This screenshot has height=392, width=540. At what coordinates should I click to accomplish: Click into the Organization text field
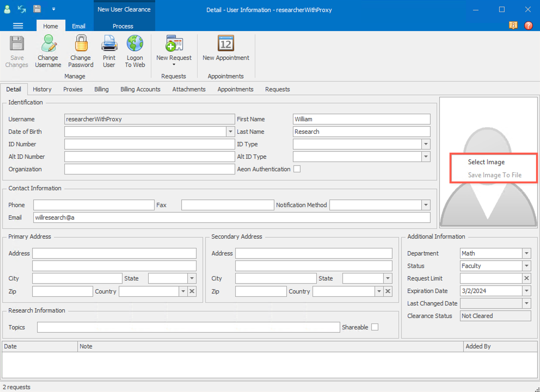(x=149, y=169)
